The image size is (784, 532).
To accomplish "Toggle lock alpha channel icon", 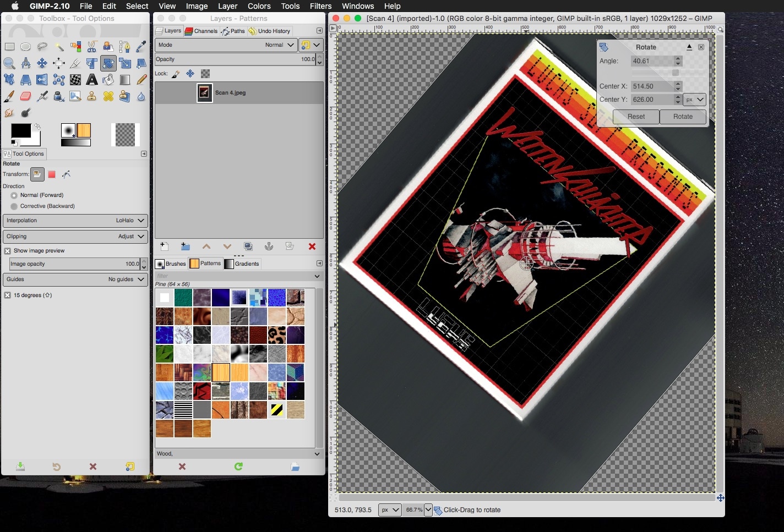I will coord(205,74).
